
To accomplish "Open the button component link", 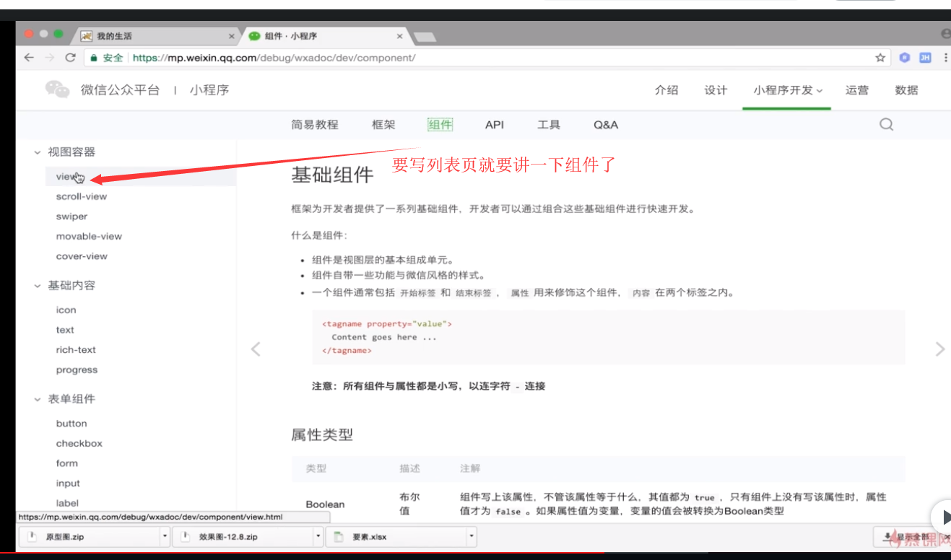I will pos(71,424).
